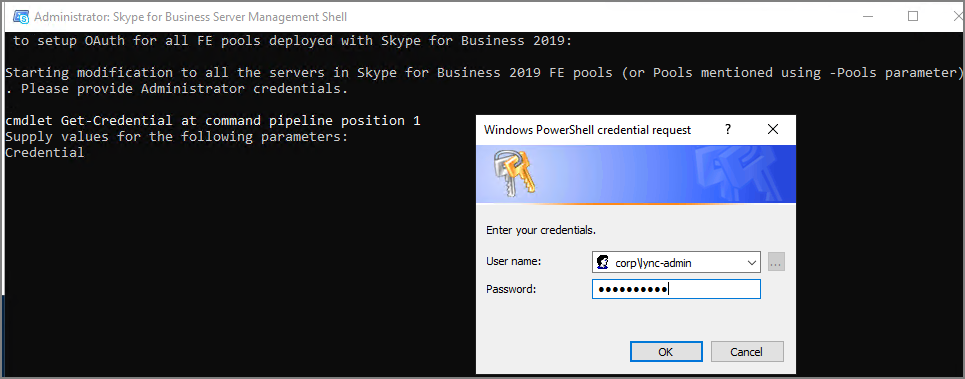Dismiss the dialog with Cancel button
The image size is (965, 379).
pos(747,352)
